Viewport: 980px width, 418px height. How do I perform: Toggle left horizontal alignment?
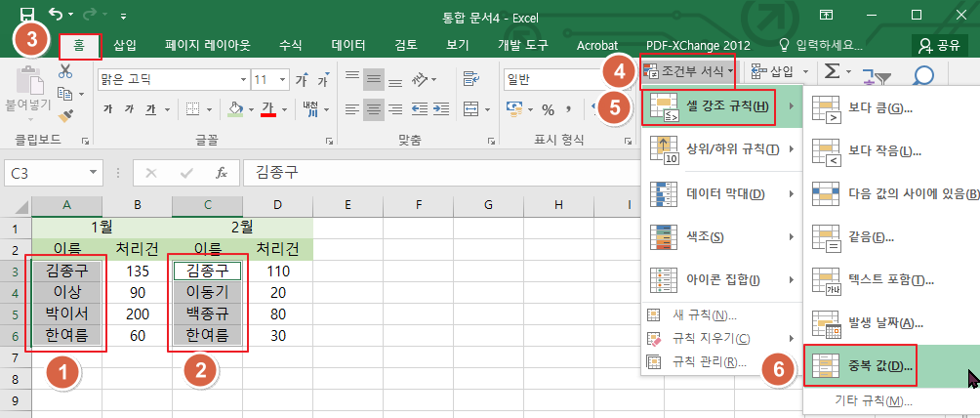(352, 109)
